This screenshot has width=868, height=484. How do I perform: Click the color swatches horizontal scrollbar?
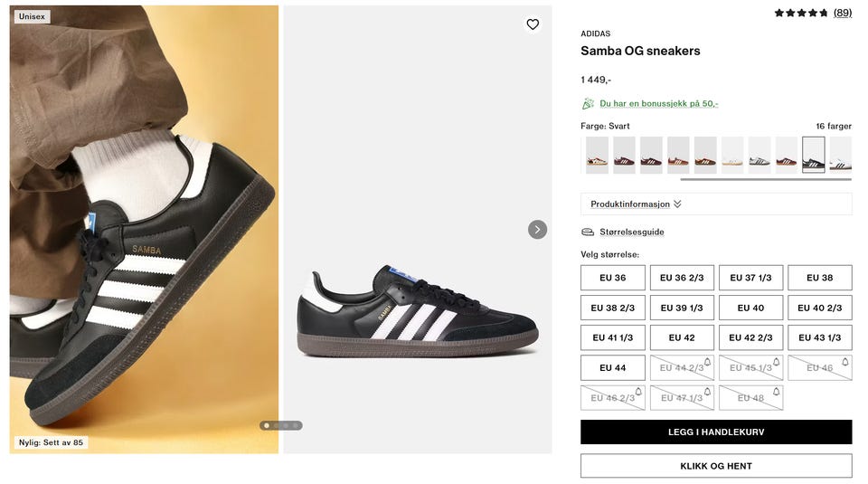766,179
